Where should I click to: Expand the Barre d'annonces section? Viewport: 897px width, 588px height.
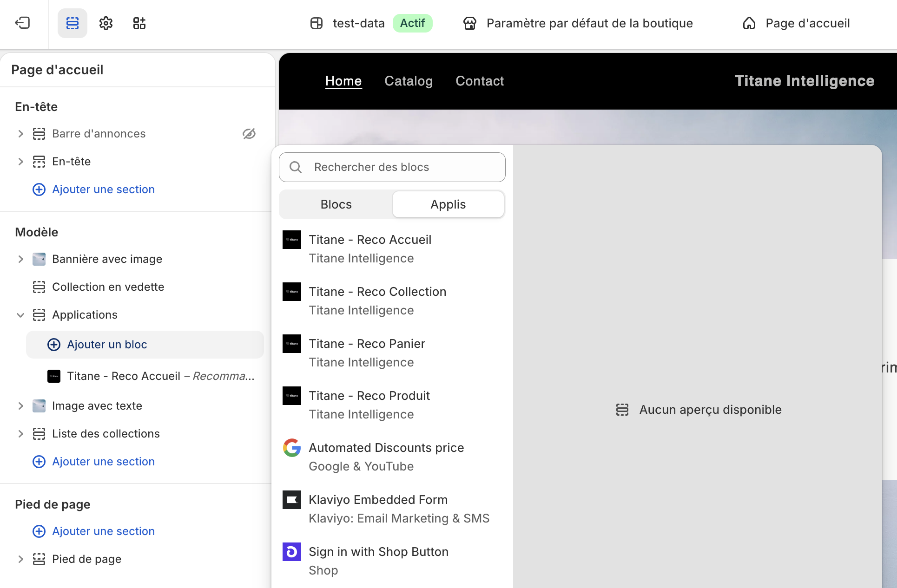20,134
